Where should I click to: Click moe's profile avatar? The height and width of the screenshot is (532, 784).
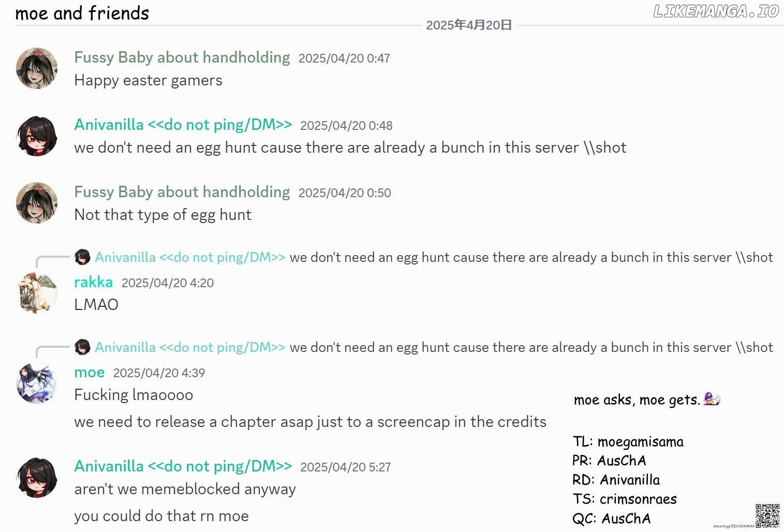[37, 383]
